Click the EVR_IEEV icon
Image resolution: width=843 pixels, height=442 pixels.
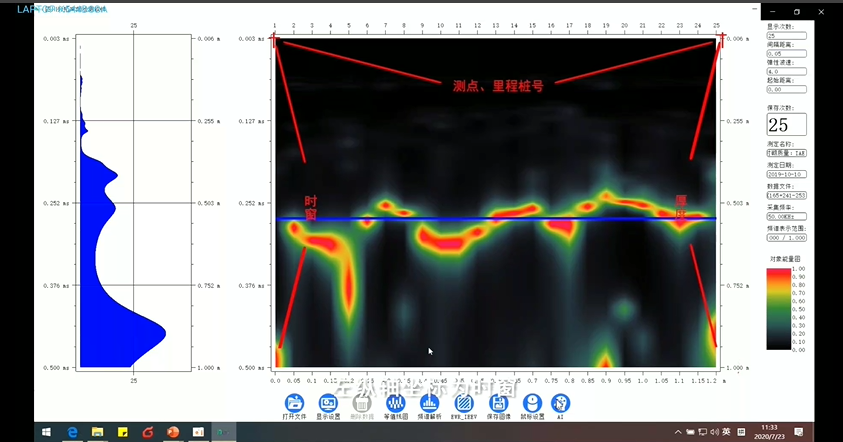click(x=463, y=402)
